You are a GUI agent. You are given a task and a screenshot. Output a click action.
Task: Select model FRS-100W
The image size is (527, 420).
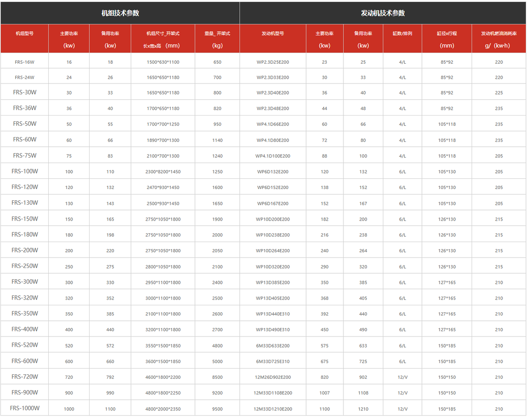(x=25, y=171)
